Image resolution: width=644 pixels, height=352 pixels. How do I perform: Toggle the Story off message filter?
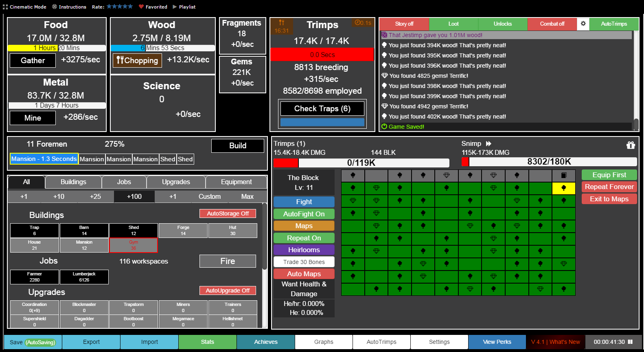tap(404, 24)
